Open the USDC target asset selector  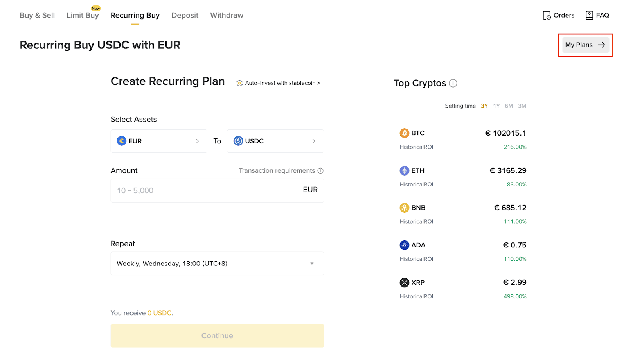[275, 141]
